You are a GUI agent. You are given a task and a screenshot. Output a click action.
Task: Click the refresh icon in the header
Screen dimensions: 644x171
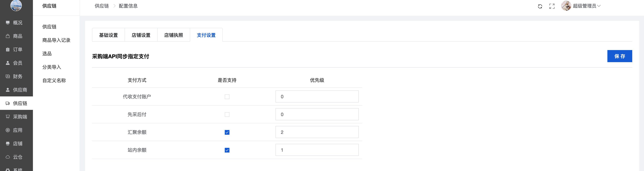(540, 6)
